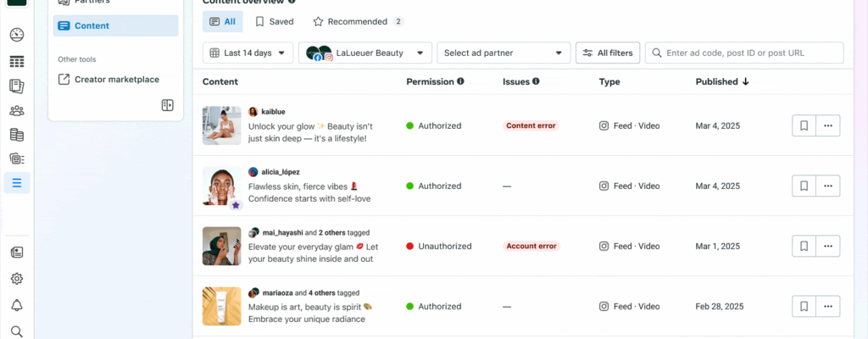Open settings gear in left rail

tap(16, 279)
